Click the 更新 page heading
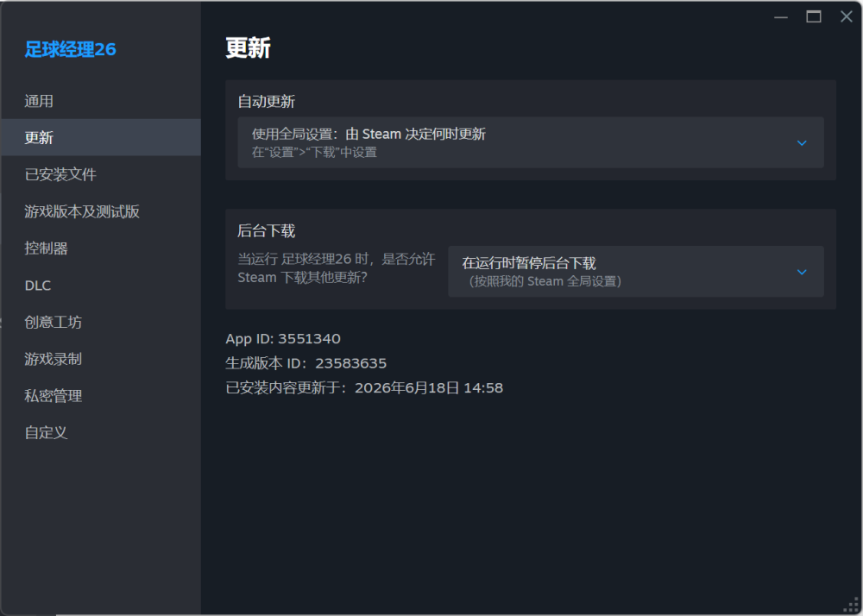Image resolution: width=863 pixels, height=616 pixels. (249, 48)
